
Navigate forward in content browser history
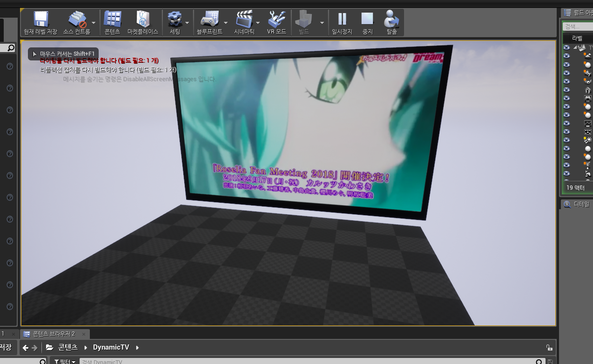pos(34,348)
